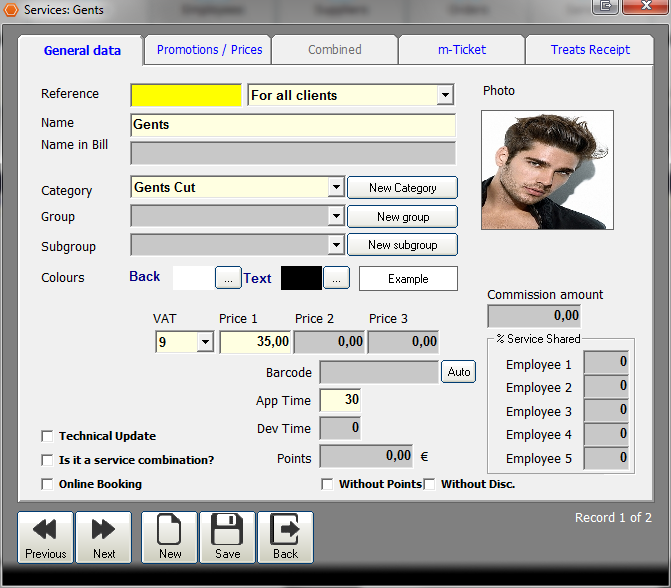Viewport: 671px width, 588px height.
Task: Open the Treats Receipt tab
Action: pyautogui.click(x=590, y=50)
